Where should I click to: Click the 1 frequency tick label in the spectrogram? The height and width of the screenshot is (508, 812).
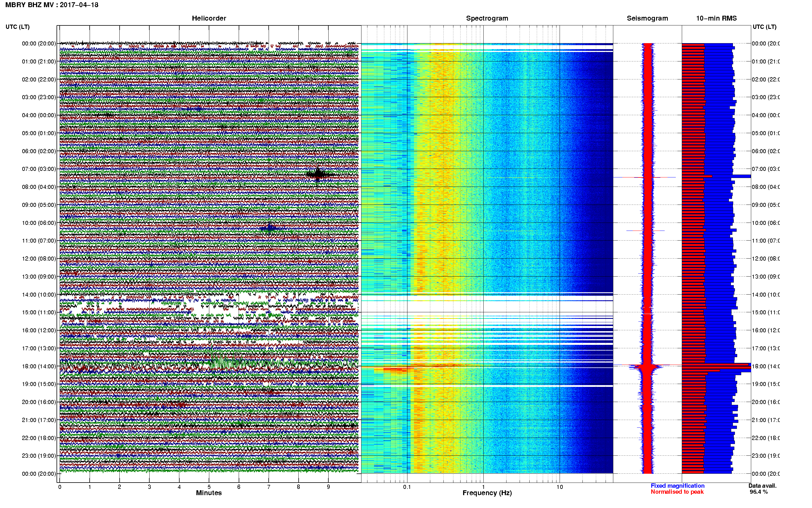pos(483,487)
